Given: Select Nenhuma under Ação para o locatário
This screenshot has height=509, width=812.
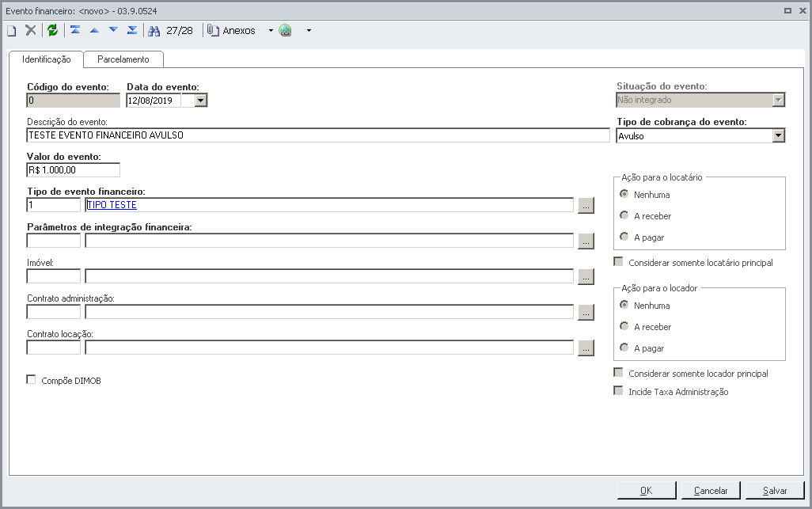Looking at the screenshot, I should [624, 194].
